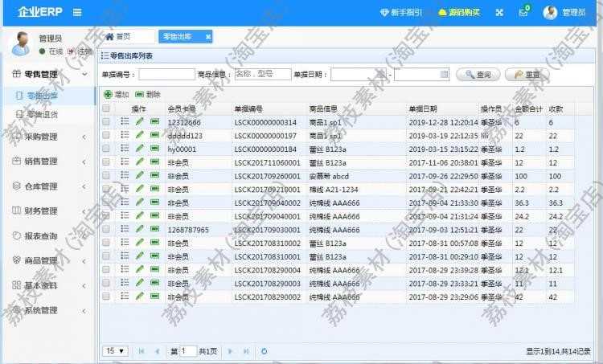Close the 零售出库 tab
This screenshot has height=364, width=603.
(x=208, y=37)
